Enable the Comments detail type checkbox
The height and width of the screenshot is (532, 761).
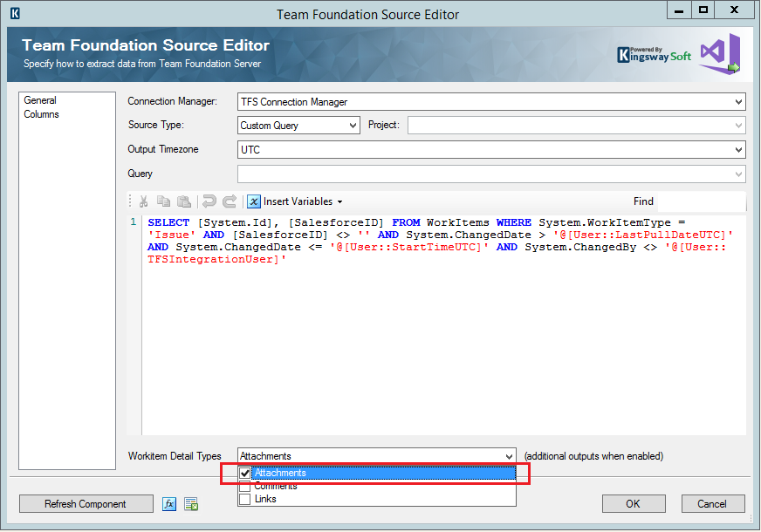(x=245, y=486)
